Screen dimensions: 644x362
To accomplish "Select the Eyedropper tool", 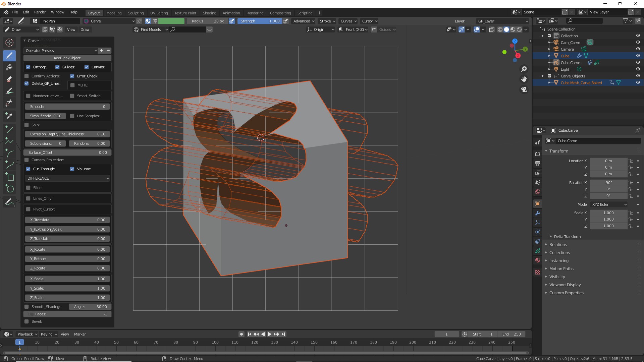I will point(9,116).
